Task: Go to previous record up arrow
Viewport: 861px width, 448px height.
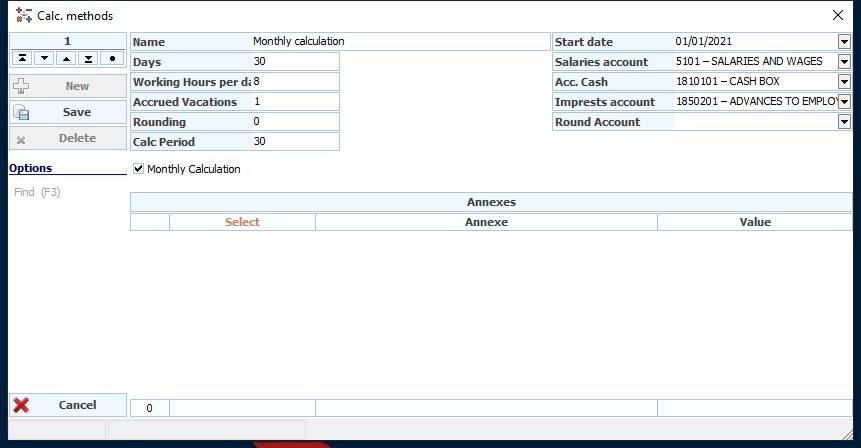Action: [66, 58]
